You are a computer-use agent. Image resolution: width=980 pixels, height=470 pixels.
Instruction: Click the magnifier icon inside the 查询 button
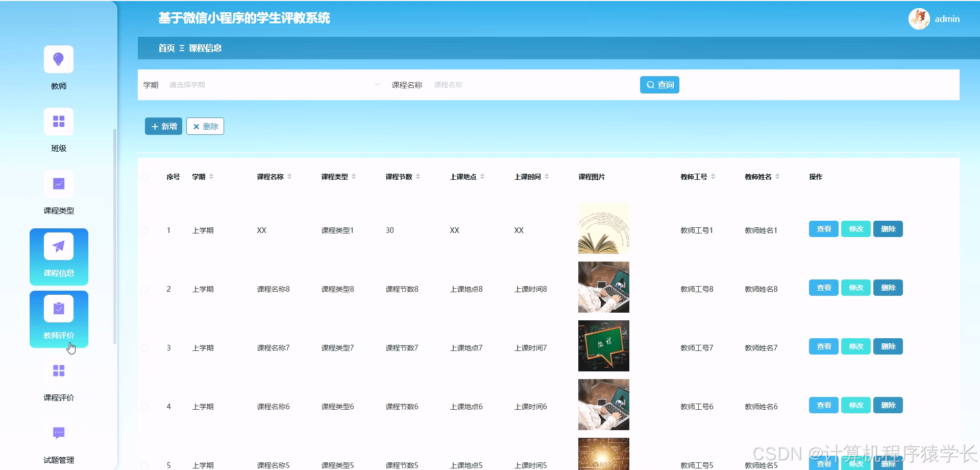(650, 84)
